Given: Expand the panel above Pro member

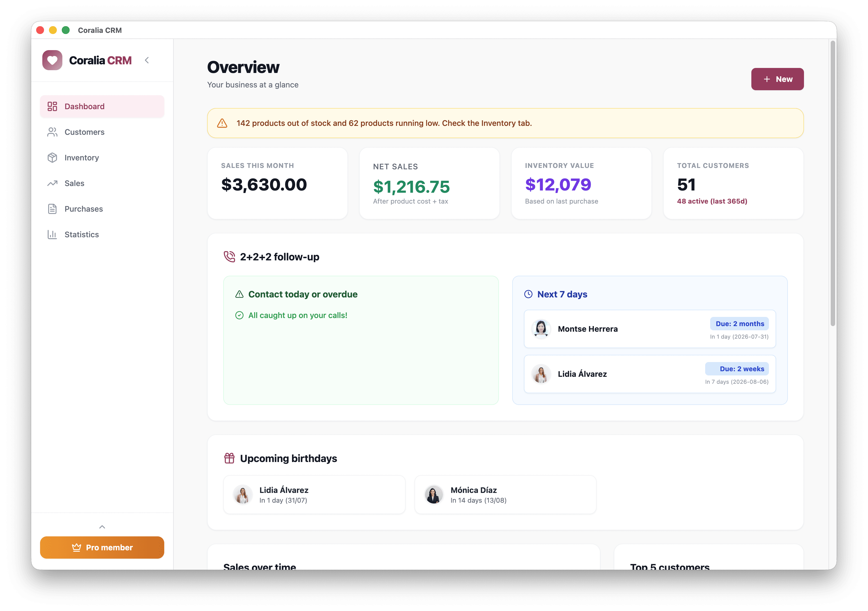Looking at the screenshot, I should coord(102,527).
